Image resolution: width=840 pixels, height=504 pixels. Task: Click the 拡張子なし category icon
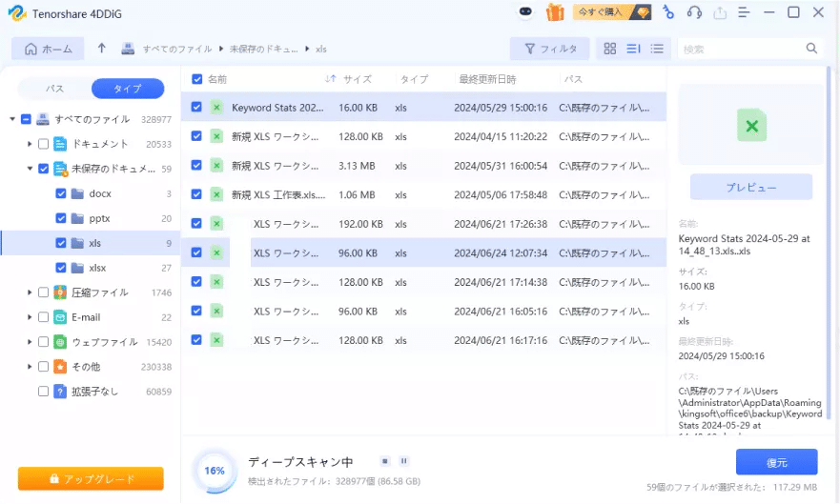(x=60, y=392)
